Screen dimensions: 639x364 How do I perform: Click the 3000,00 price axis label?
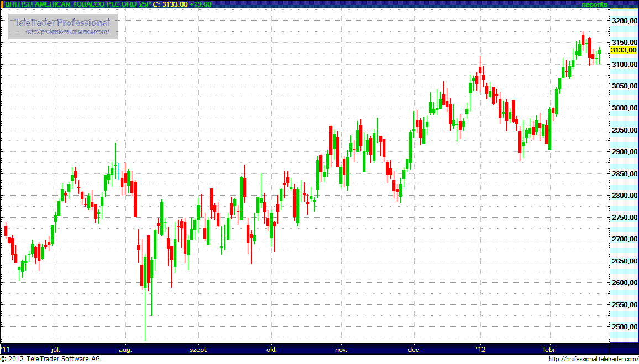[624, 108]
